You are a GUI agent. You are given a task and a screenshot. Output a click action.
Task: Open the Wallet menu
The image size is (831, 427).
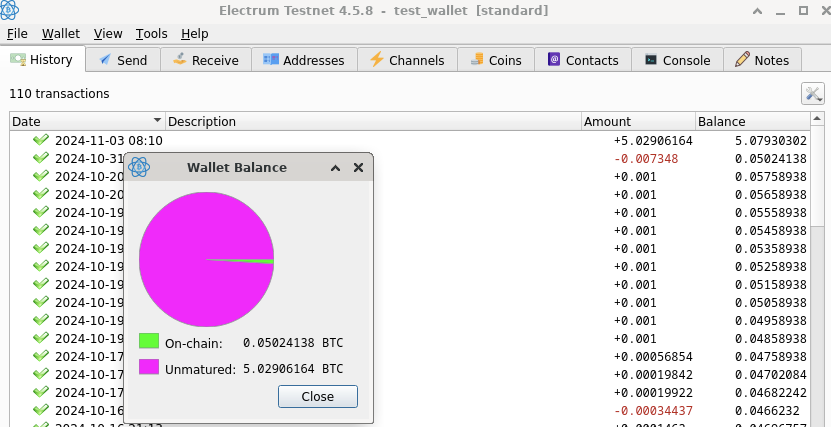61,34
